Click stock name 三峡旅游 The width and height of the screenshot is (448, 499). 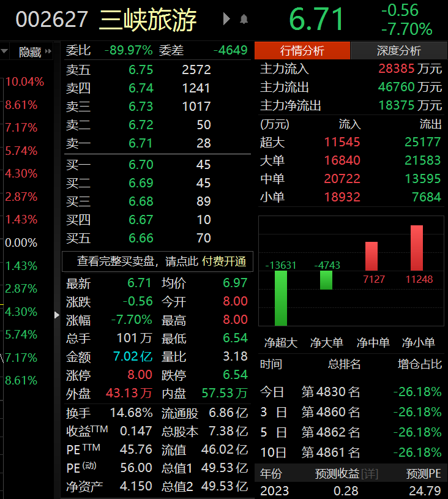[x=148, y=20]
